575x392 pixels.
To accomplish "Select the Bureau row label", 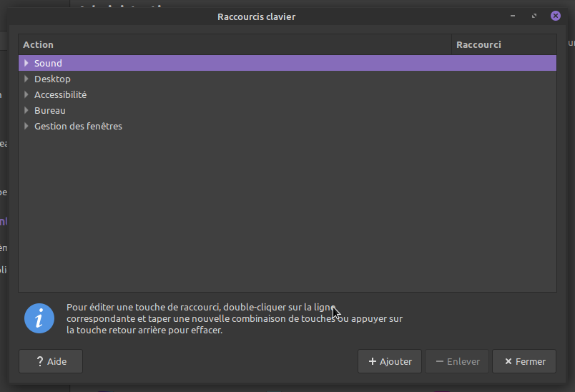I will pyautogui.click(x=49, y=110).
